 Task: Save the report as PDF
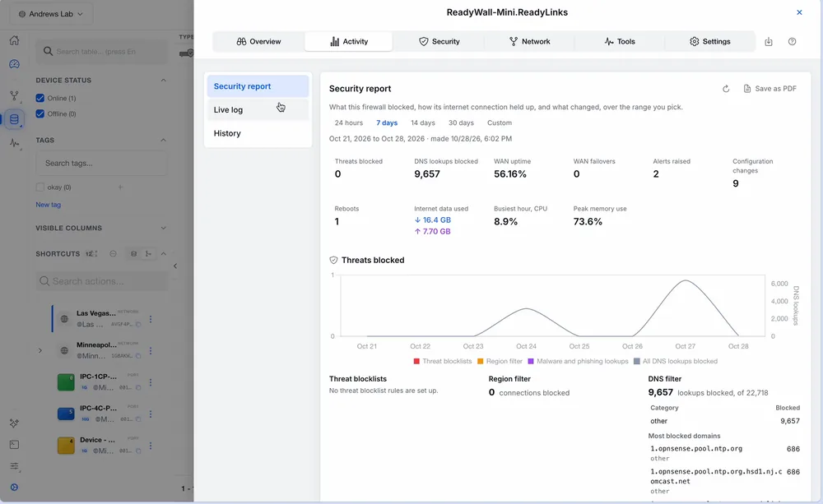click(x=770, y=89)
